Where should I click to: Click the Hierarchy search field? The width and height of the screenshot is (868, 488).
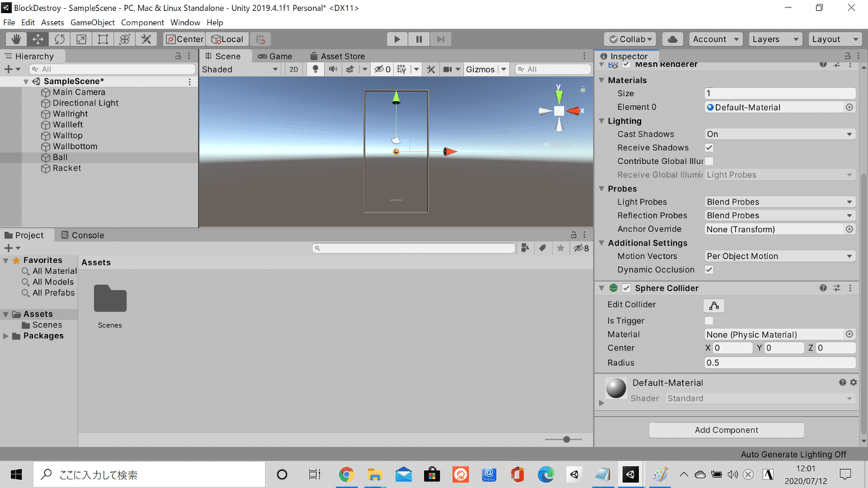pyautogui.click(x=111, y=69)
